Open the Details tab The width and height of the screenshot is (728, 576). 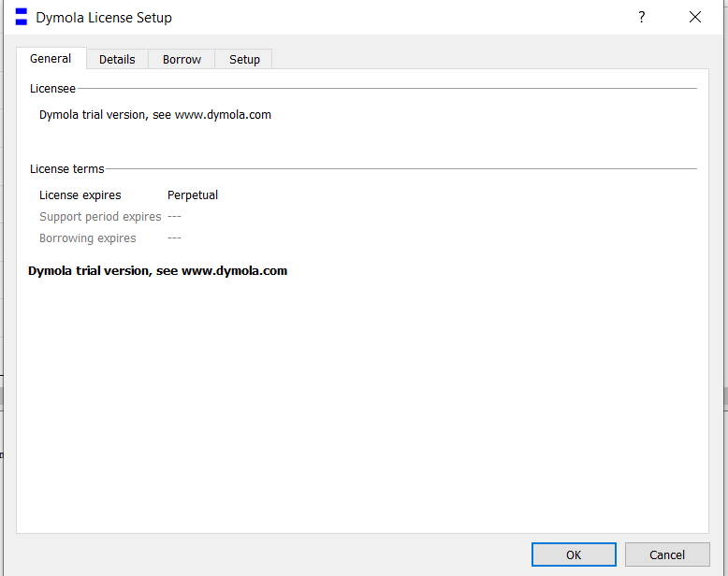coord(117,59)
